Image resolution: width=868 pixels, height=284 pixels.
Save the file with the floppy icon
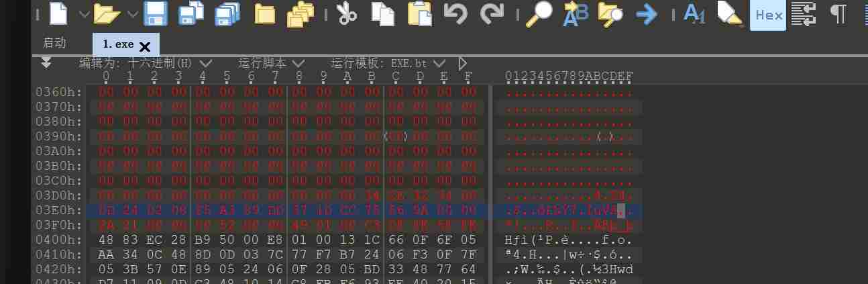156,13
